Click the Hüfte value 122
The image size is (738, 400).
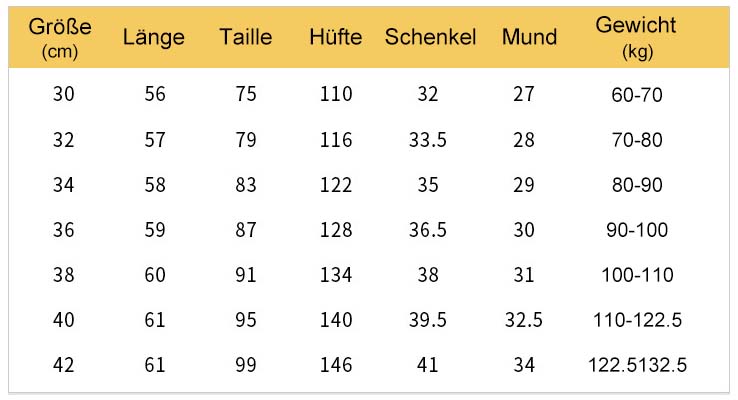tap(336, 184)
